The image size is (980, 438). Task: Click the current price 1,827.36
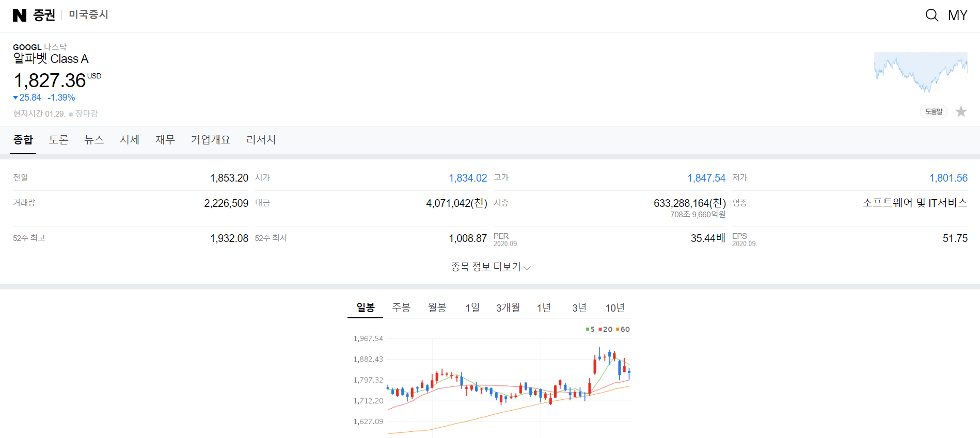point(50,81)
